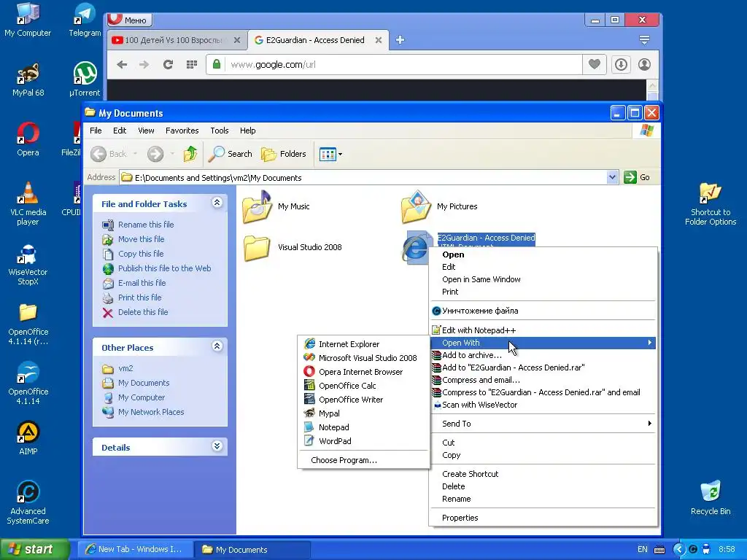The height and width of the screenshot is (560, 747).
Task: Click Scan with WiseVector
Action: [x=543, y=405]
